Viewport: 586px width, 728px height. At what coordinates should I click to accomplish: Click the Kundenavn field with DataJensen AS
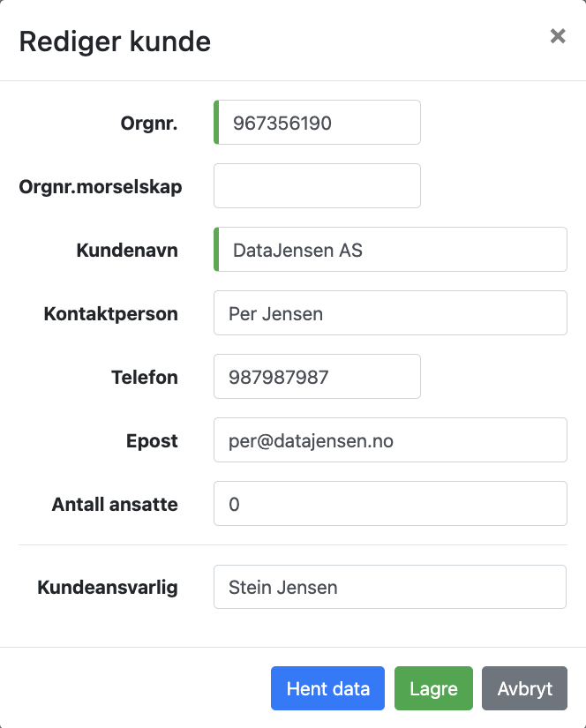tap(390, 250)
